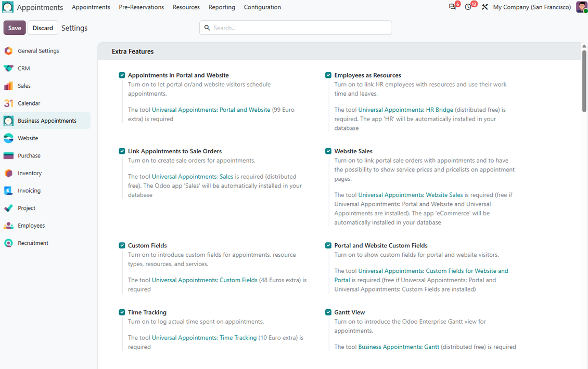Disable the Time Tracking checkbox

click(122, 312)
